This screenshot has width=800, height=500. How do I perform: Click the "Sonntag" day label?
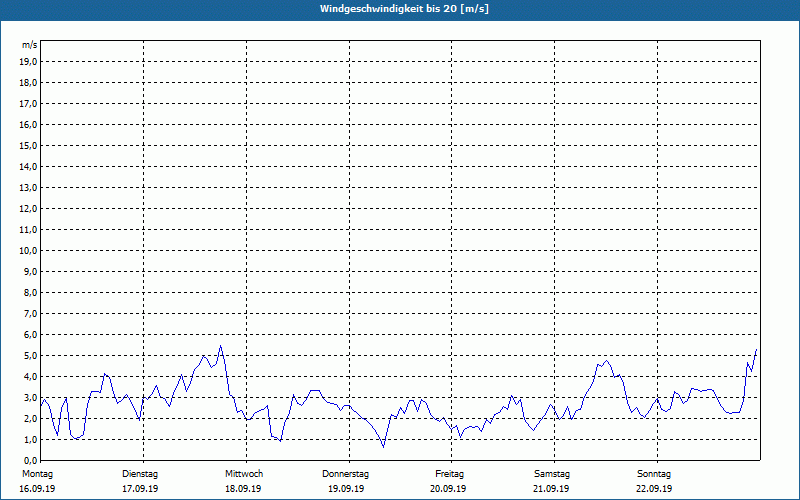pos(654,474)
